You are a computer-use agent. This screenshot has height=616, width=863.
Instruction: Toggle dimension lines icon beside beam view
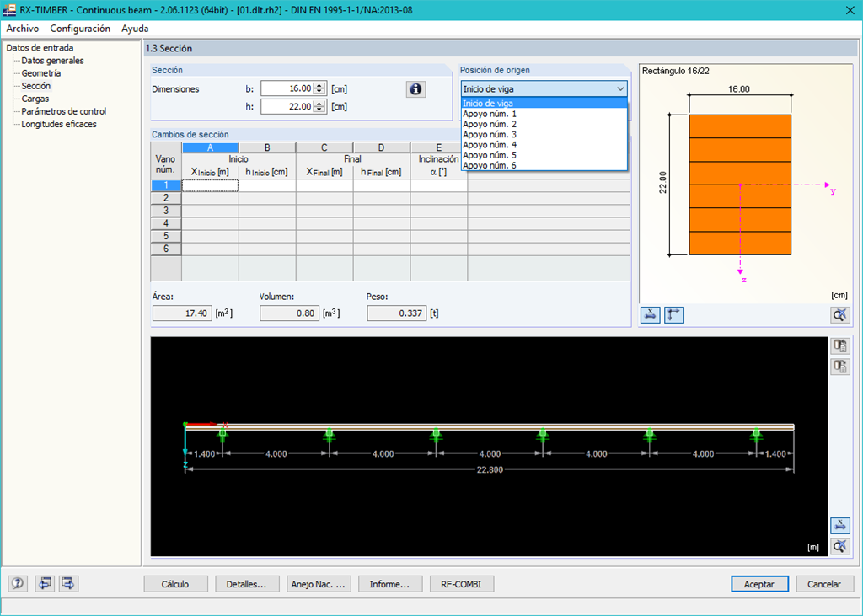[x=840, y=525]
